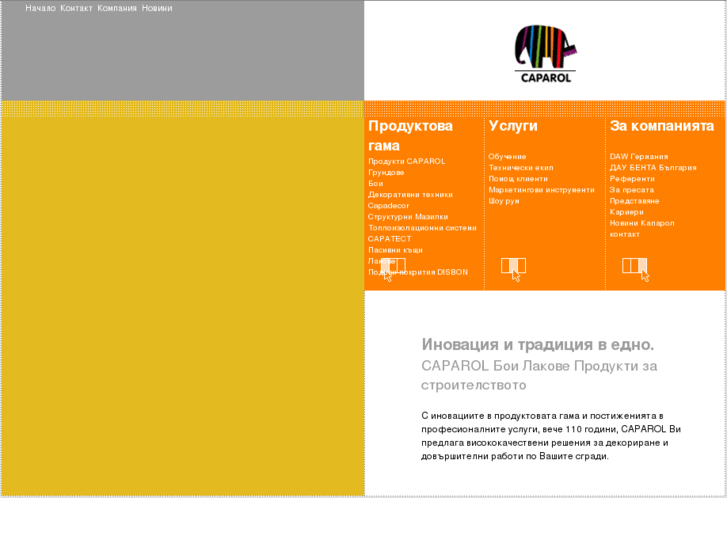
Task: Click heading Иновация и традиция в едно.
Action: (537, 345)
